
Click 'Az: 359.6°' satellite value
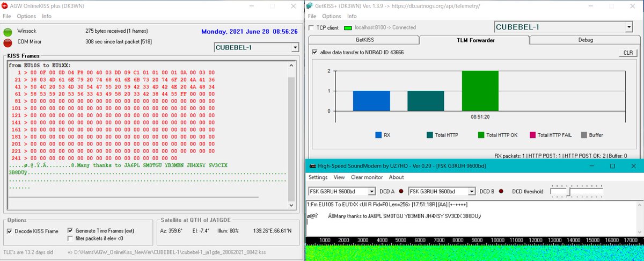click(x=172, y=231)
